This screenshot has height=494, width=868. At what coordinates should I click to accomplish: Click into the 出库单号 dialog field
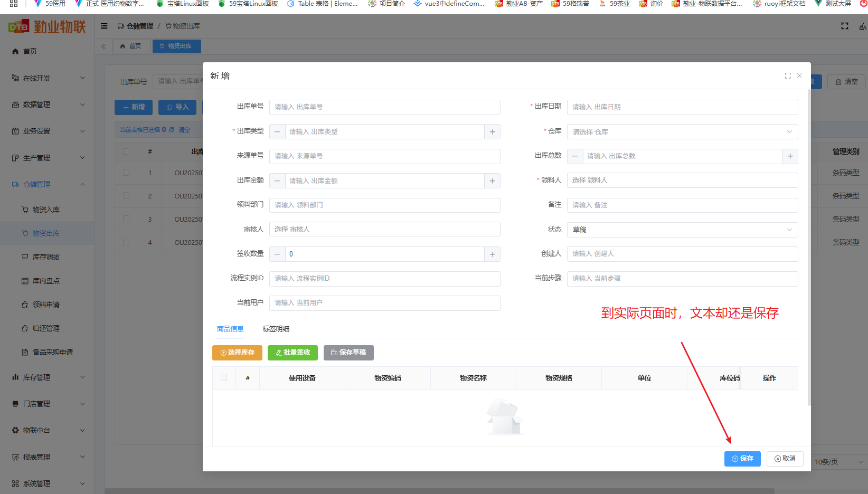pyautogui.click(x=384, y=107)
